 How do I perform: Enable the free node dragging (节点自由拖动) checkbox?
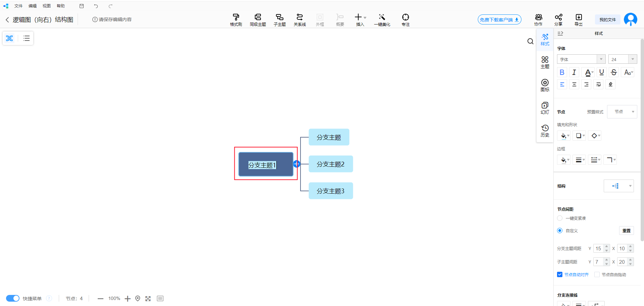point(597,274)
